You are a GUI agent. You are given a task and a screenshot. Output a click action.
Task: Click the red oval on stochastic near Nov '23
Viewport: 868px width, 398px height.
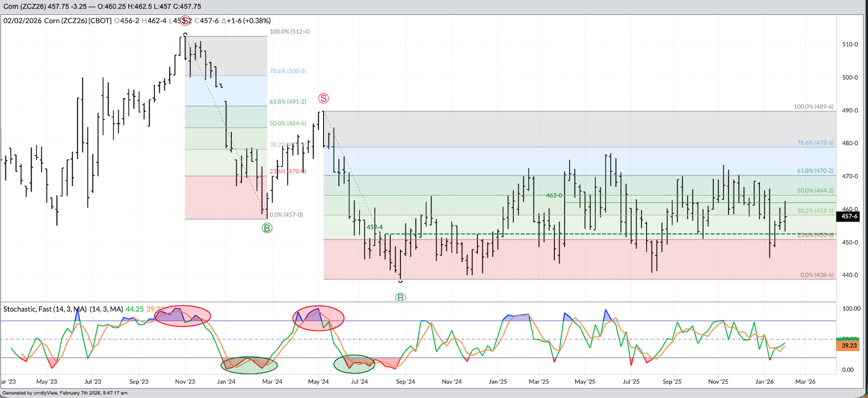point(183,316)
